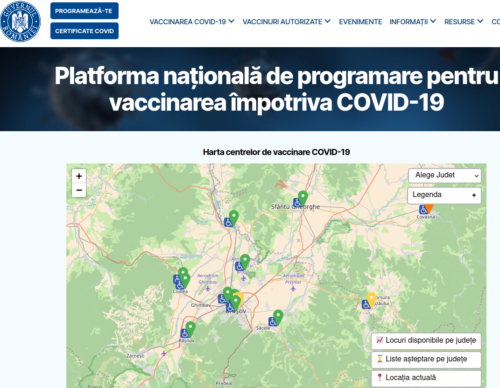The width and height of the screenshot is (500, 388).
Task: Zoom out the map with minus button
Action: click(79, 190)
